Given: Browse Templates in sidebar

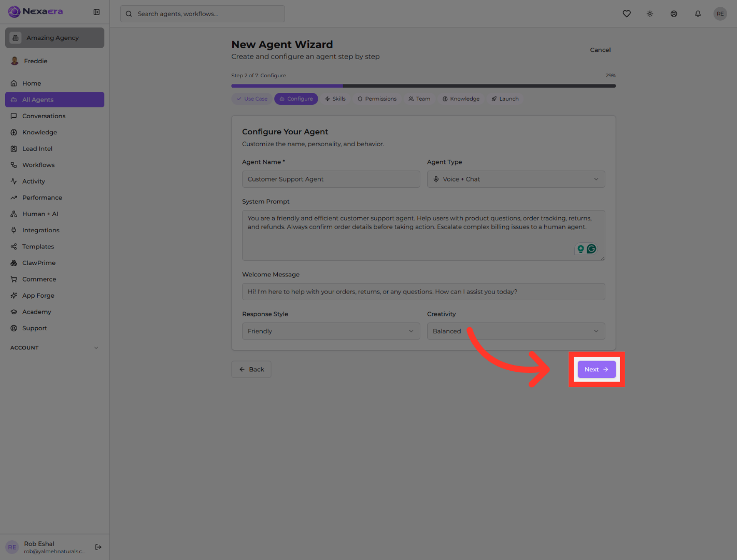Looking at the screenshot, I should [54, 247].
